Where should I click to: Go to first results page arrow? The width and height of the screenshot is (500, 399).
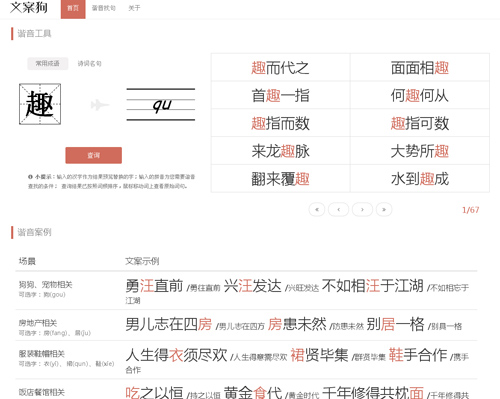(317, 210)
